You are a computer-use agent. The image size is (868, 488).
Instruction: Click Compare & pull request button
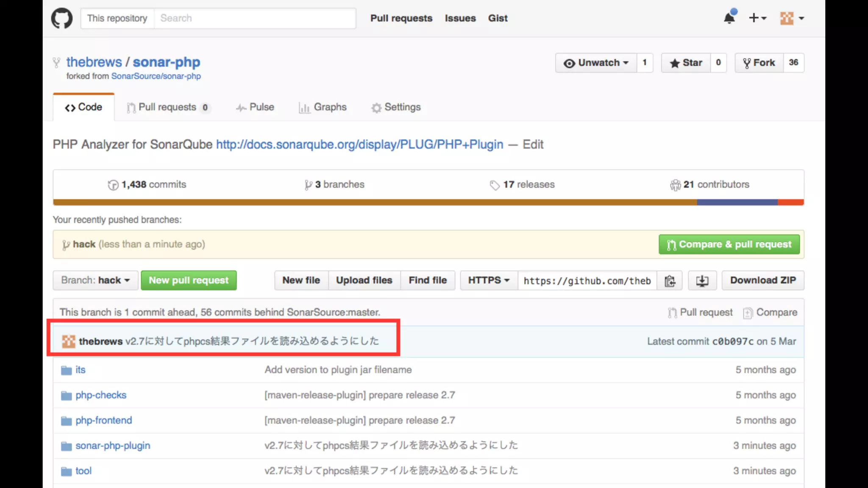[729, 244]
